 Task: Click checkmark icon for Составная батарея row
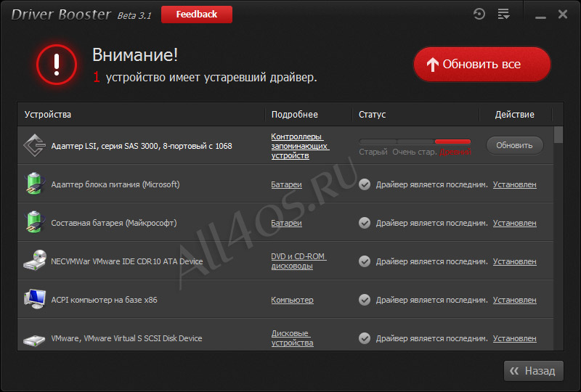365,223
